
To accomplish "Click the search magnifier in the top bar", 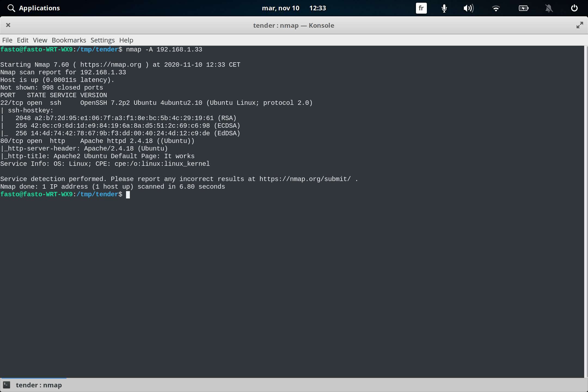I will coord(11,8).
